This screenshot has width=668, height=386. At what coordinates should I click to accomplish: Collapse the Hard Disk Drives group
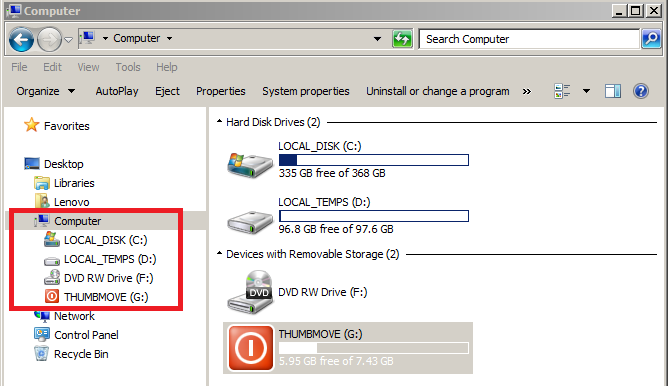(219, 121)
